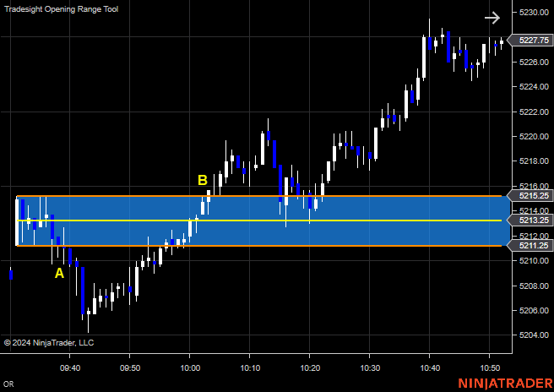Click the 10:30 time axis label
Screen dimensions: 554x392
pyautogui.click(x=370, y=368)
